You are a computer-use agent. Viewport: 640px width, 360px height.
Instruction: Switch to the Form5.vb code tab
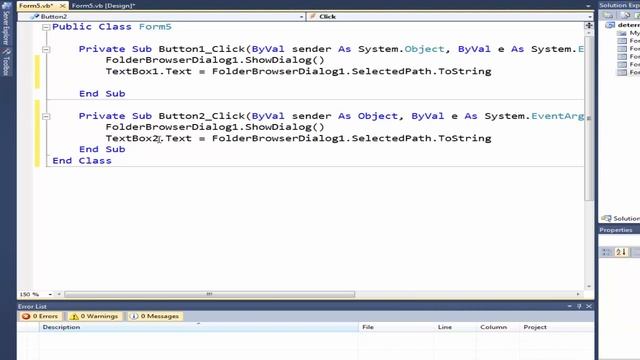click(x=36, y=6)
